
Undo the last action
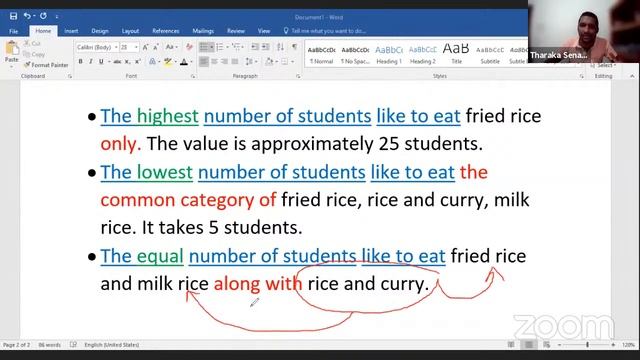coord(27,16)
